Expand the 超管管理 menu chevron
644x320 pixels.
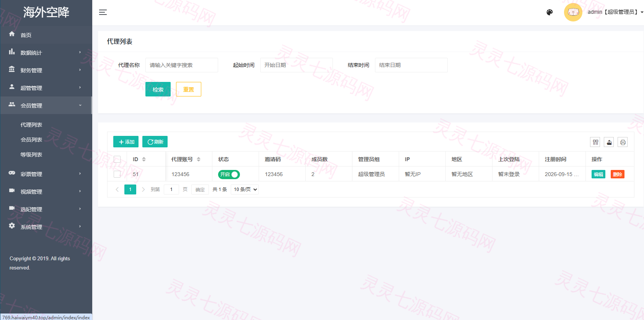point(80,88)
